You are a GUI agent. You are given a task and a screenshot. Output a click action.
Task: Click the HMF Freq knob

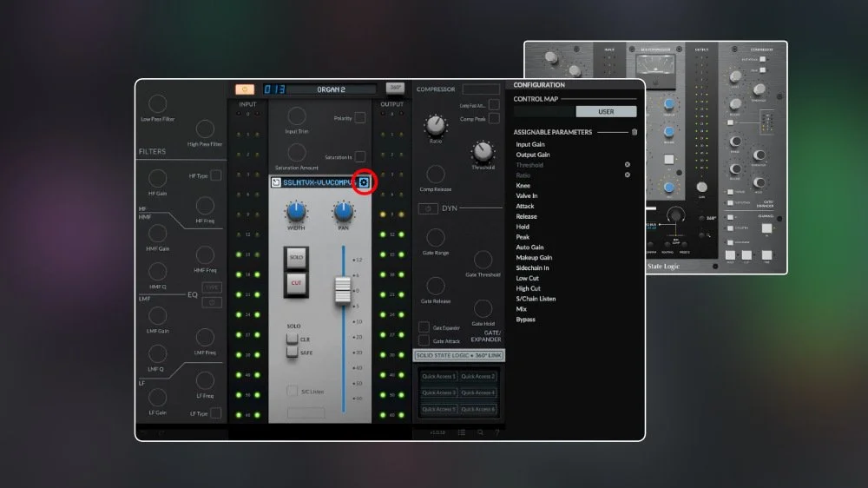205,254
